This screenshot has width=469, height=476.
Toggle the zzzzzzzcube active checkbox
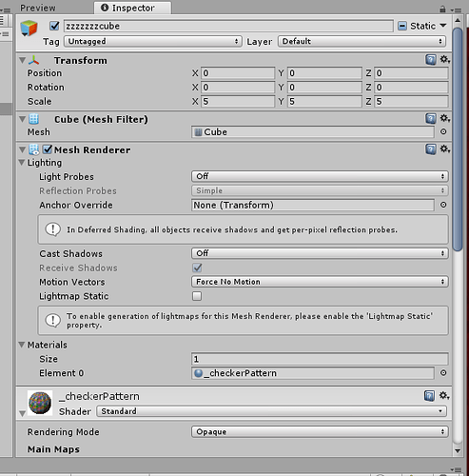[54, 26]
